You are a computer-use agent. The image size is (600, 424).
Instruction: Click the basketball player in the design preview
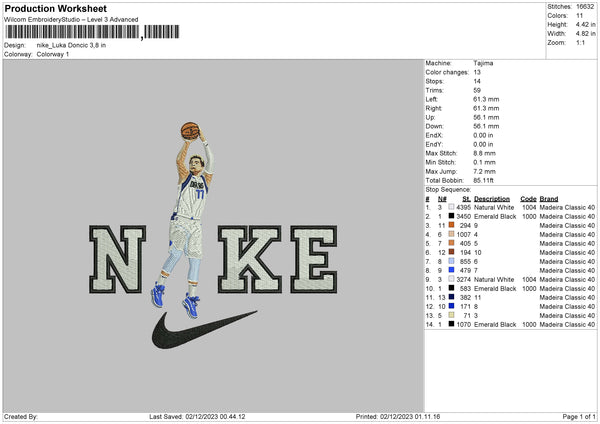click(x=188, y=220)
